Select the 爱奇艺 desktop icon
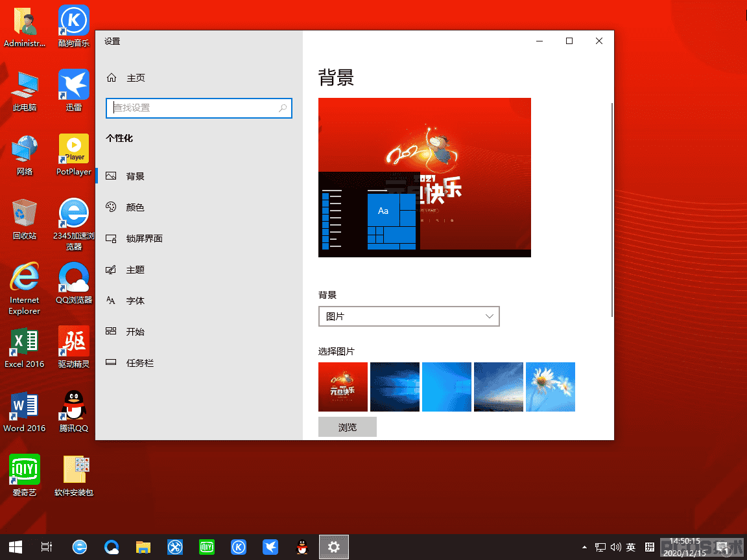The height and width of the screenshot is (560, 747). [25, 476]
